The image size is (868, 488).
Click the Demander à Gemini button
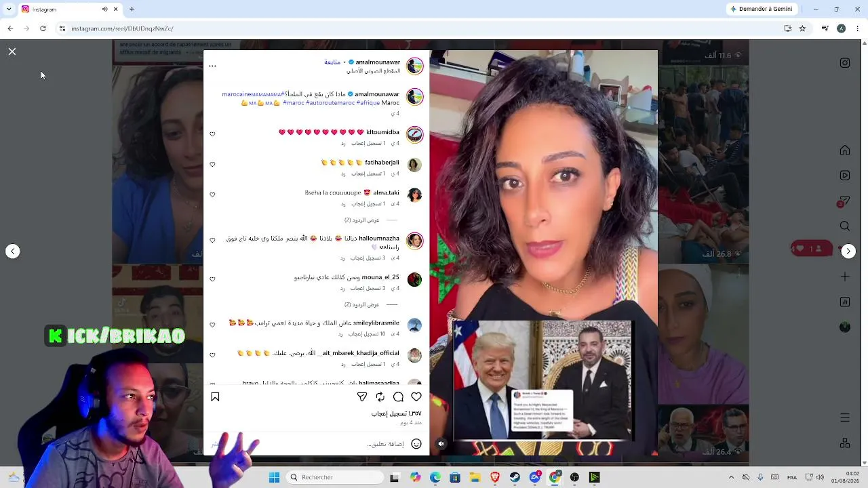(761, 9)
